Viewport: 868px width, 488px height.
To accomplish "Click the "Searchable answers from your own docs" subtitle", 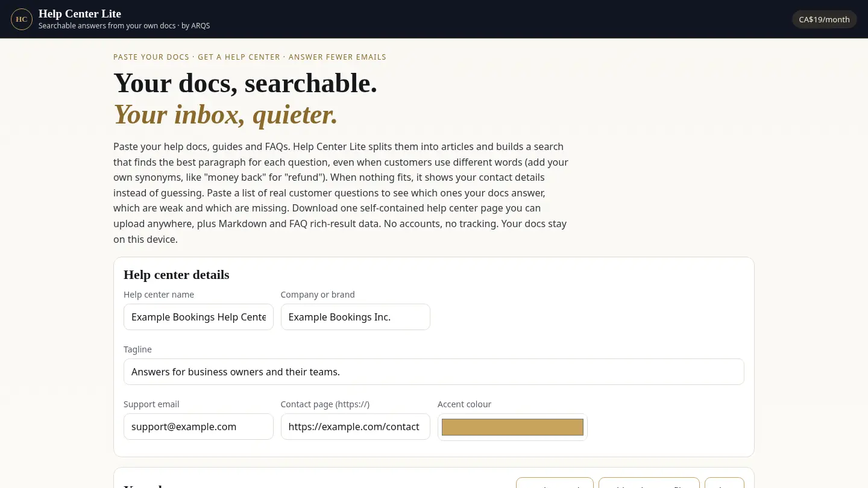I will (107, 26).
